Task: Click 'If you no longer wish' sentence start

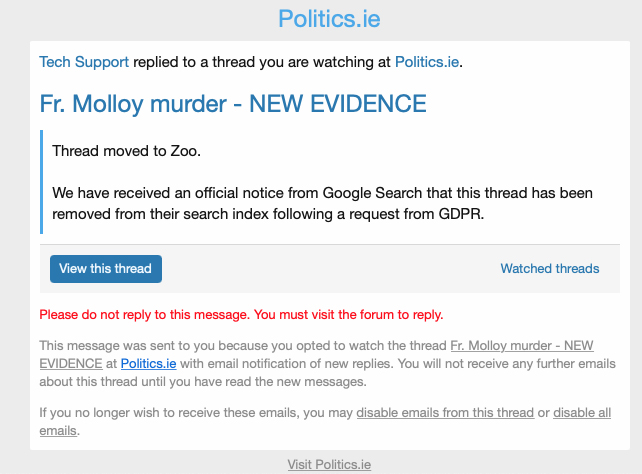Action: pyautogui.click(x=100, y=412)
